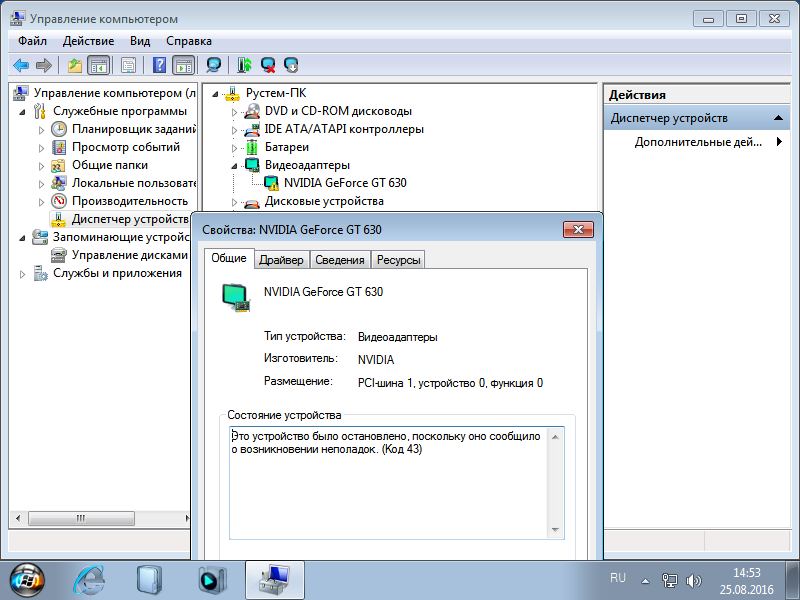The image size is (800, 600).
Task: Open the Действие menu
Action: click(88, 41)
